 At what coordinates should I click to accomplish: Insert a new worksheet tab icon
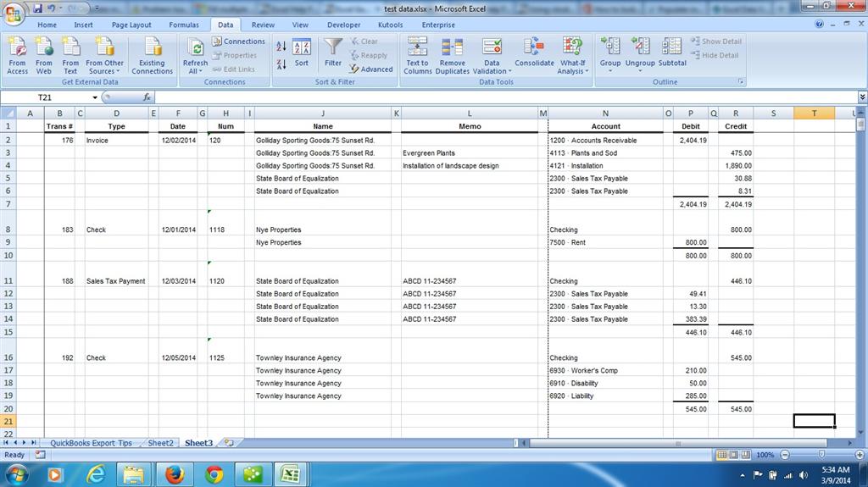point(229,443)
